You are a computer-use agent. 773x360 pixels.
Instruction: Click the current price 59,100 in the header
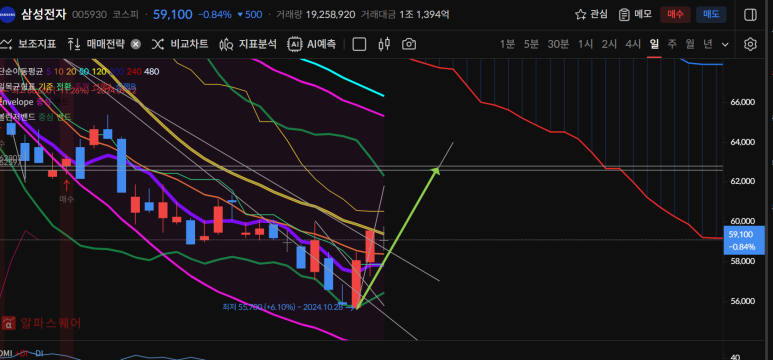pyautogui.click(x=173, y=14)
